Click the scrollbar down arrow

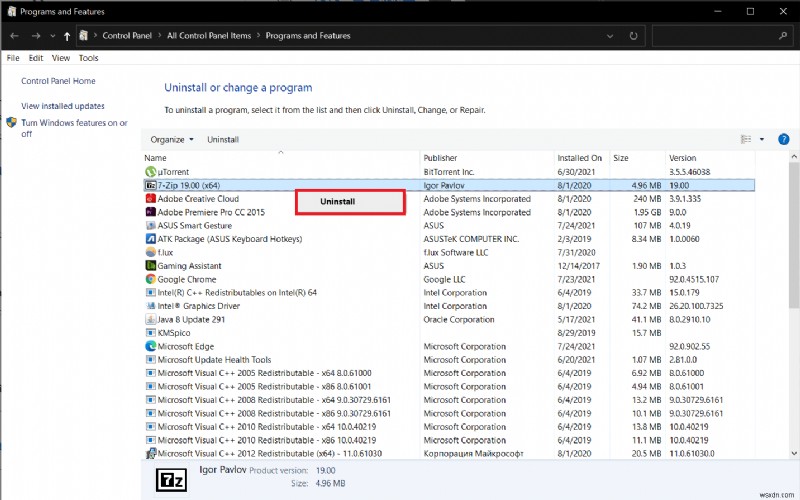[794, 453]
